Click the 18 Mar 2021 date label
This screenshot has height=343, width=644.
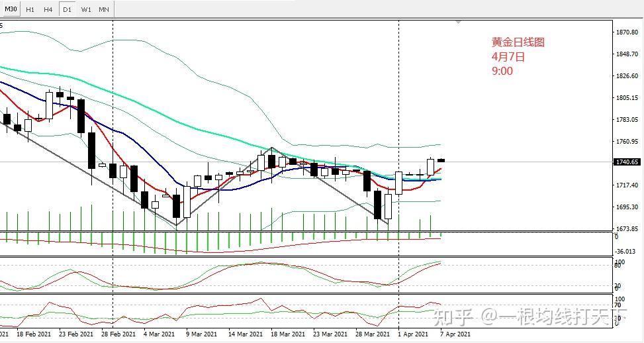click(289, 334)
